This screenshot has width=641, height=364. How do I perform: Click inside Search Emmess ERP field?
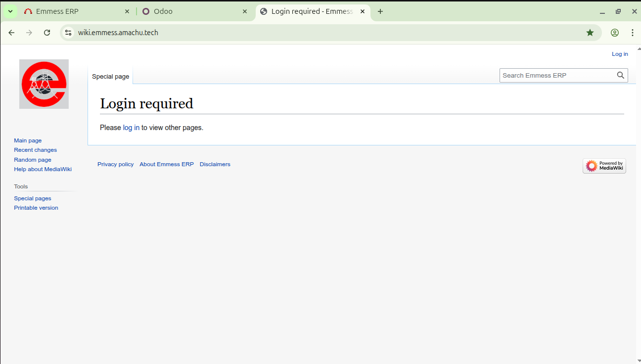(x=556, y=75)
